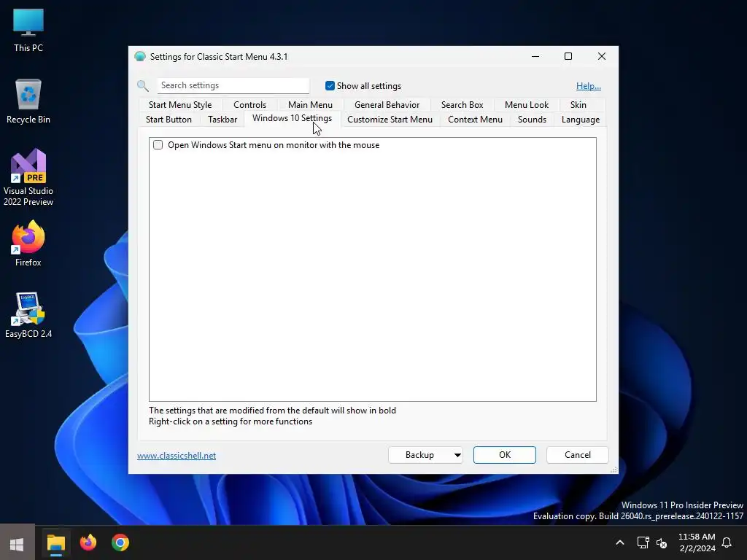747x560 pixels.
Task: Close the Classic Start Menu settings window
Action: coord(602,56)
